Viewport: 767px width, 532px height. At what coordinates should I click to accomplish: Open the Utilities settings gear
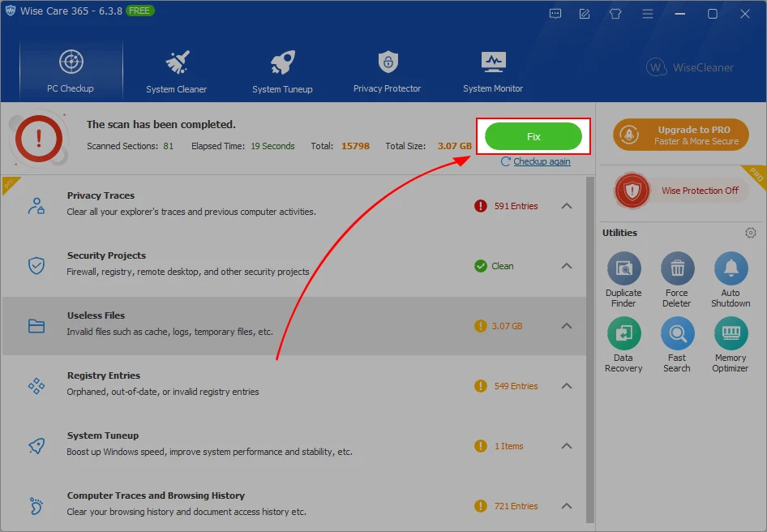[751, 233]
